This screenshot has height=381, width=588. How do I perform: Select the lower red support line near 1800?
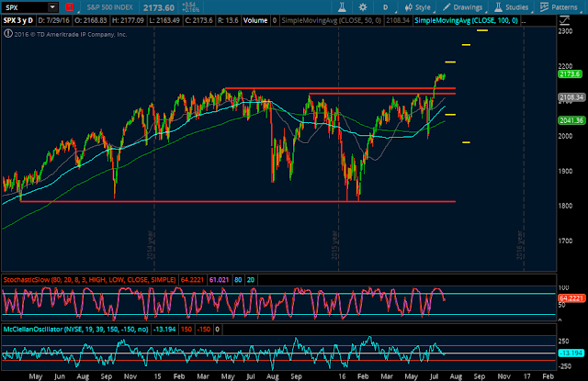(x=238, y=202)
